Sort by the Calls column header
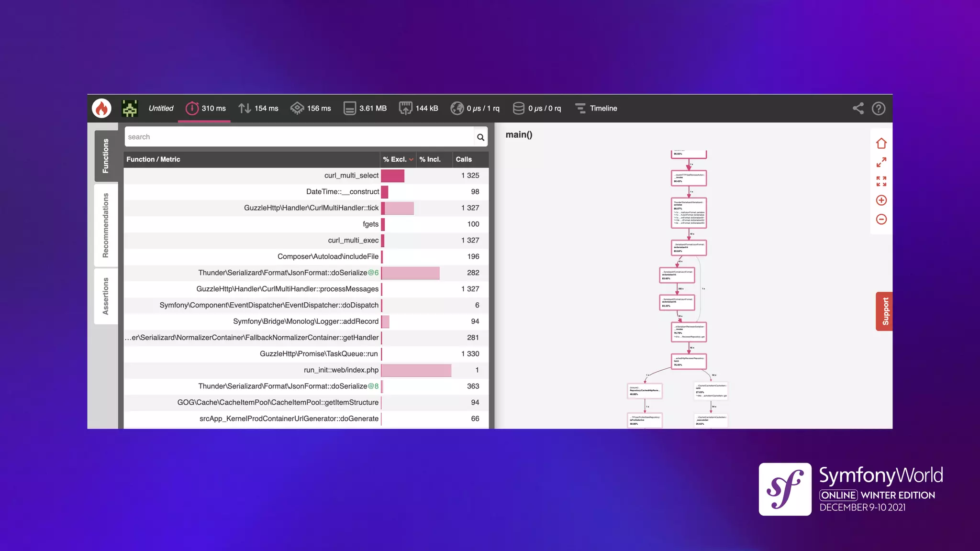This screenshot has width=980, height=551. click(463, 160)
